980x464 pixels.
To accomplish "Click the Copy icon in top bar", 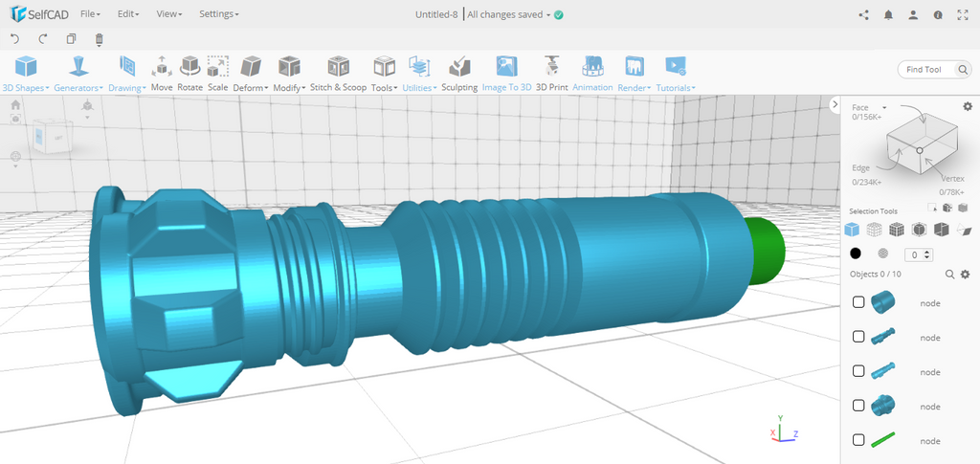I will click(x=71, y=38).
